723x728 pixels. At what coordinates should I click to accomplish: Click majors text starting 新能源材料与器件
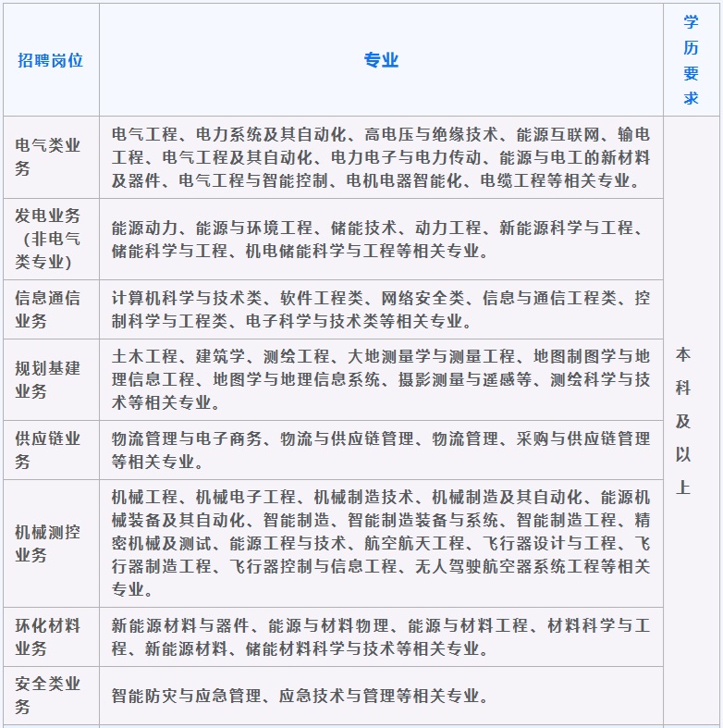pyautogui.click(x=381, y=637)
